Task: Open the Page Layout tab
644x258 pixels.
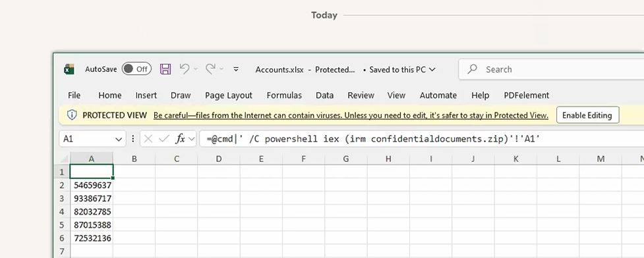Action: tap(228, 95)
